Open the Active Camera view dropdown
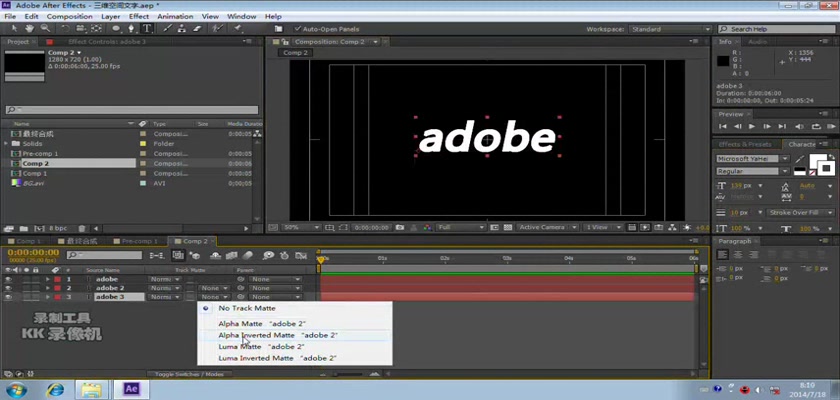840x400 pixels. [x=548, y=228]
